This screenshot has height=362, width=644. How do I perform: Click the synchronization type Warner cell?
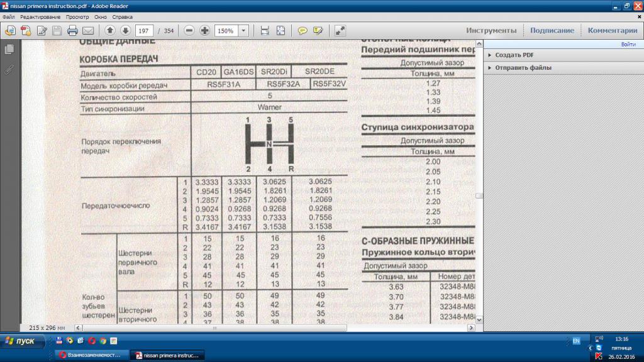269,107
